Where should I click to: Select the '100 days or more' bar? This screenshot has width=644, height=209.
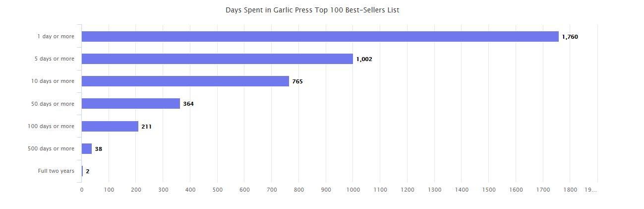coord(110,127)
